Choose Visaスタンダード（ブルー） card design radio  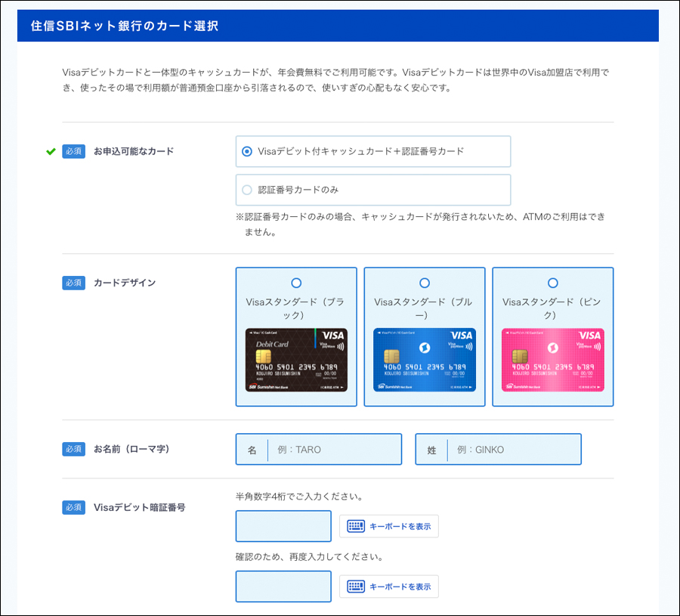point(425,283)
